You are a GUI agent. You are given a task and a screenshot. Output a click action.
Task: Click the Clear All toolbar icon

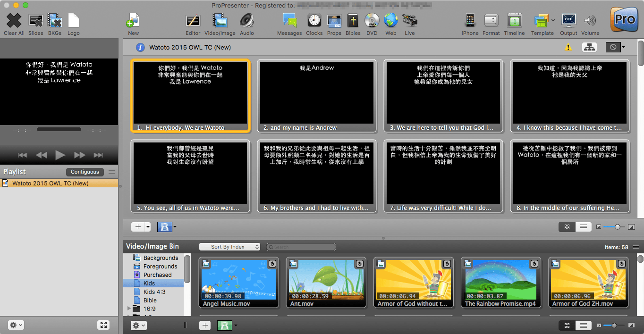coord(14,21)
